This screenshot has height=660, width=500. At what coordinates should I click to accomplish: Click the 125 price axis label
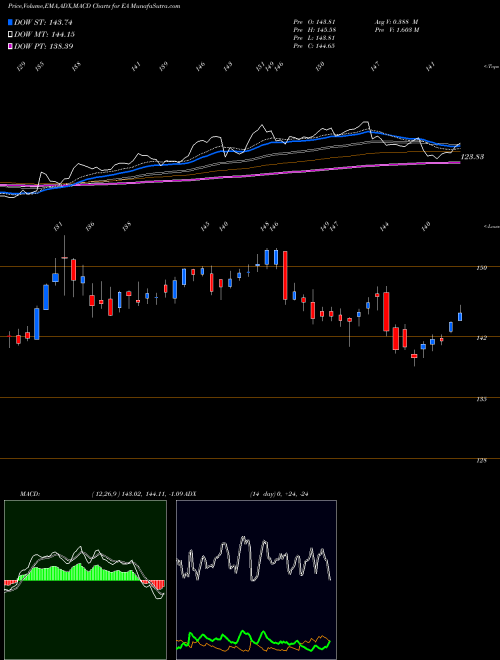click(484, 460)
